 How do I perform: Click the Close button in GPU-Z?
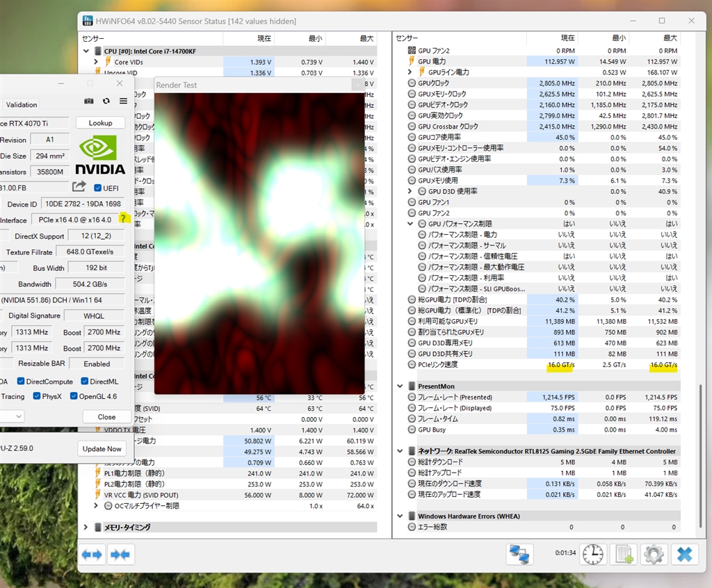click(x=106, y=416)
